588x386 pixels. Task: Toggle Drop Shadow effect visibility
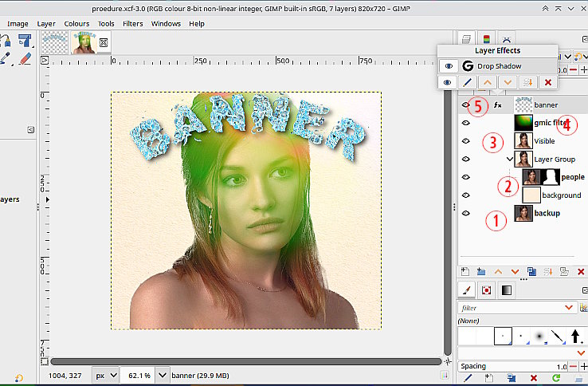pos(449,66)
